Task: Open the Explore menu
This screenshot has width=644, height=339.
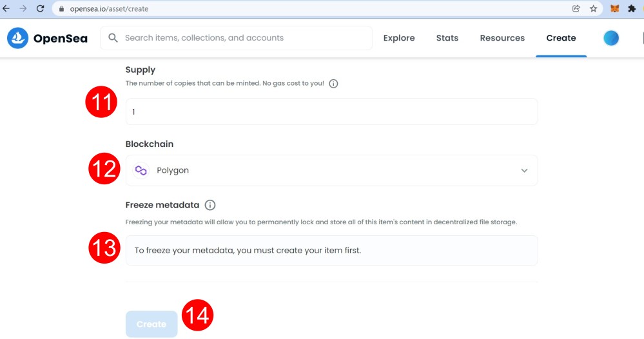Action: click(x=399, y=38)
